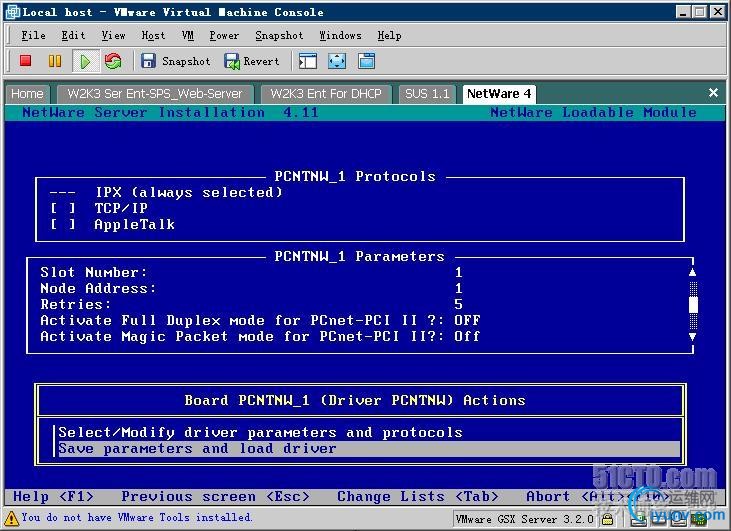Switch to the Home tab
The image size is (731, 531).
[27, 94]
